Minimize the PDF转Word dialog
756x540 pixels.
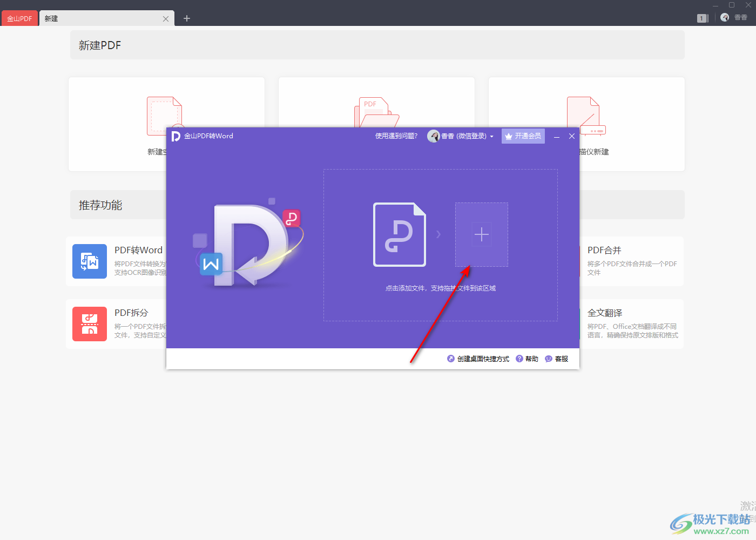pos(557,137)
